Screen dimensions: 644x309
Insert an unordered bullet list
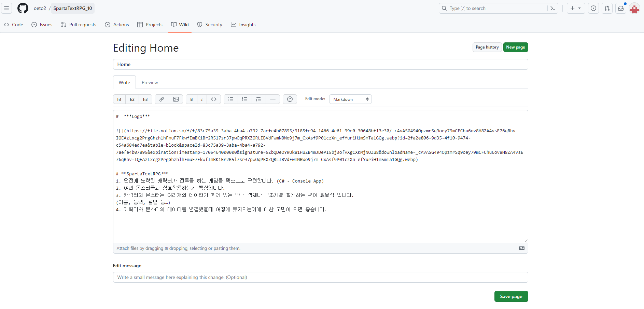point(231,99)
